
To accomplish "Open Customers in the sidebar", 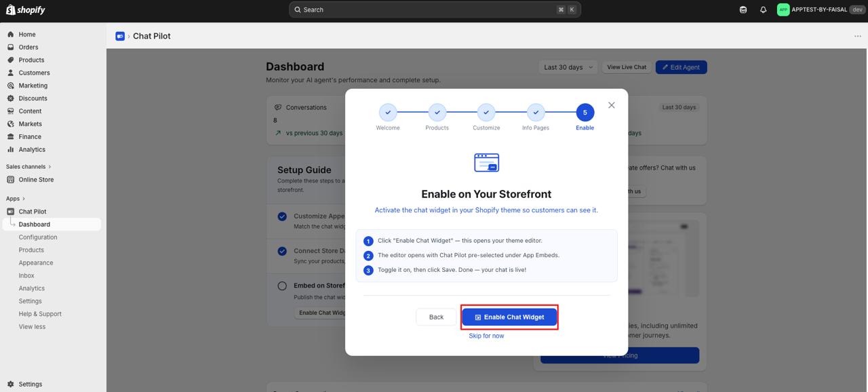I will (34, 73).
